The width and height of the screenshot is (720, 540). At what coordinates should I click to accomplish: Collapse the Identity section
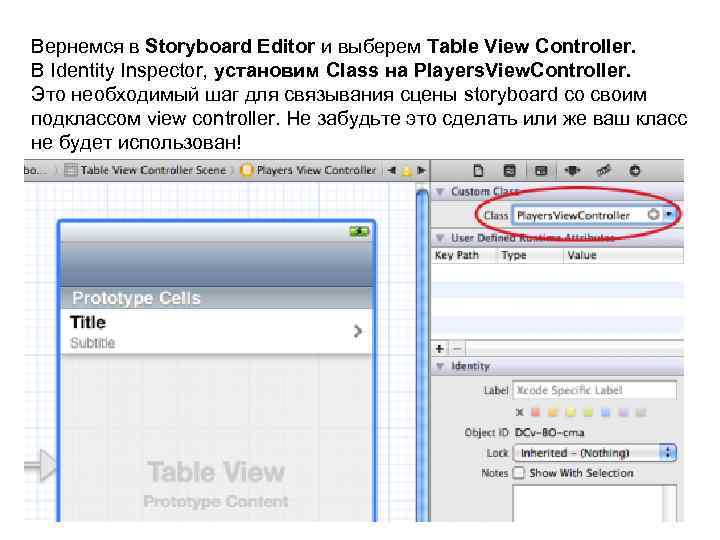tap(439, 366)
